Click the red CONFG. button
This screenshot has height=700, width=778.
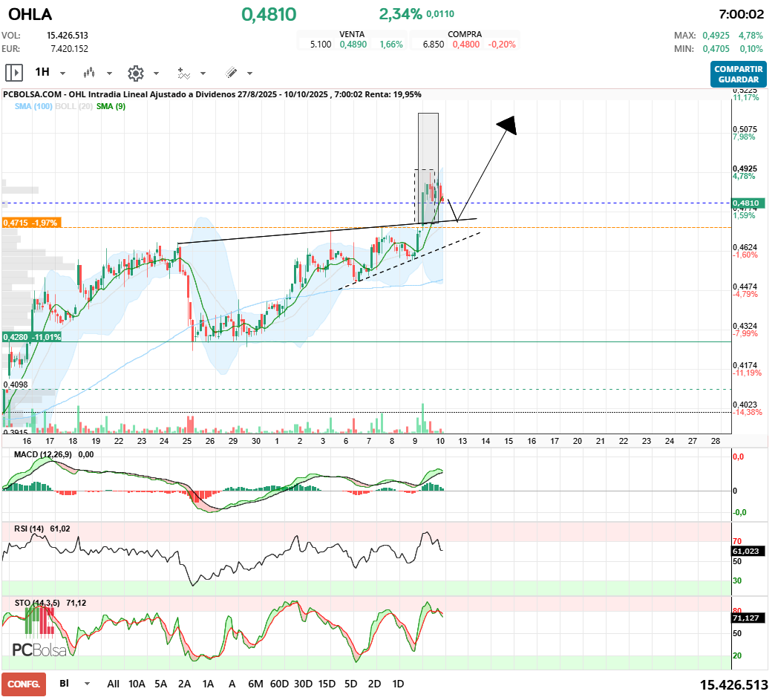coord(24,684)
